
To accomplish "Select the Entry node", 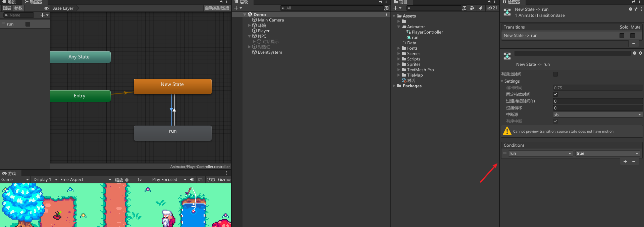I will pos(80,96).
